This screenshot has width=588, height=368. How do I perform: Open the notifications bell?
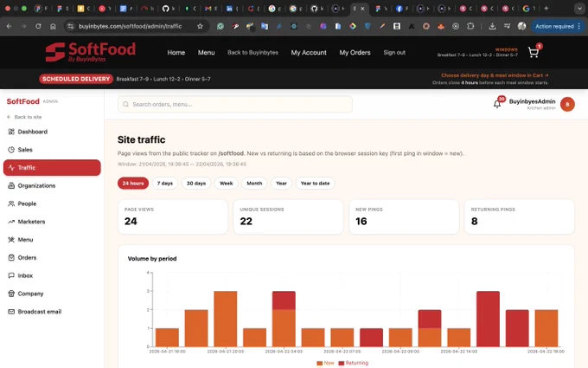click(497, 104)
